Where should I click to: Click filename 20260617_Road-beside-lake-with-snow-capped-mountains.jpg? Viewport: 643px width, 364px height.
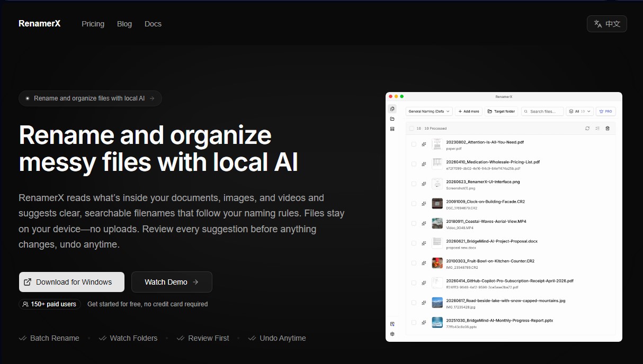[506, 301]
